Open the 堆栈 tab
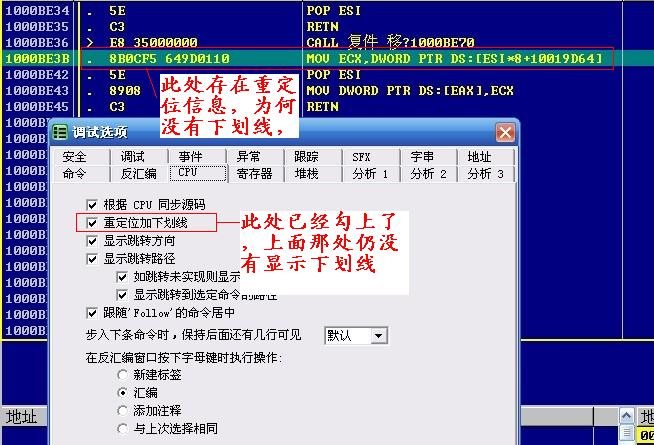 click(x=313, y=173)
